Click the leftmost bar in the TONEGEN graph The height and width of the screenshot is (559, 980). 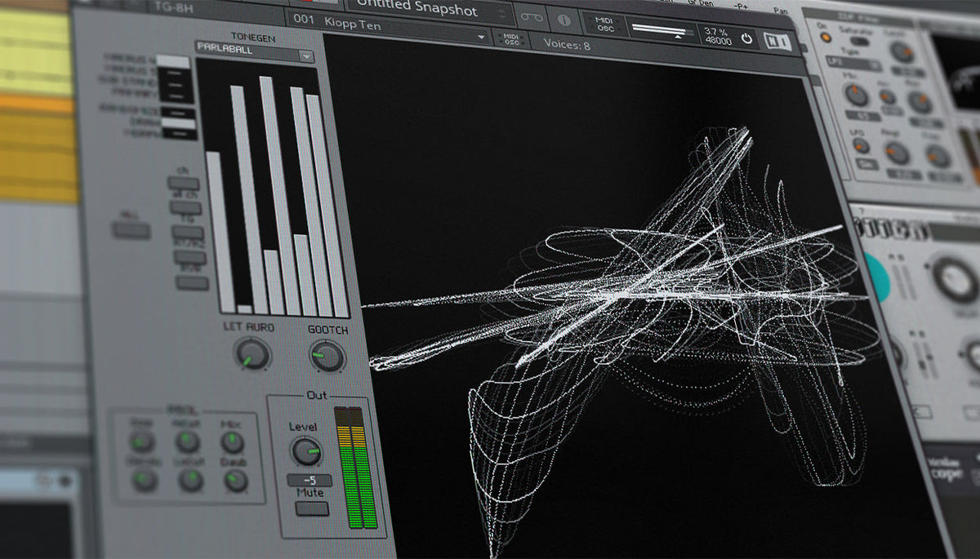219,233
